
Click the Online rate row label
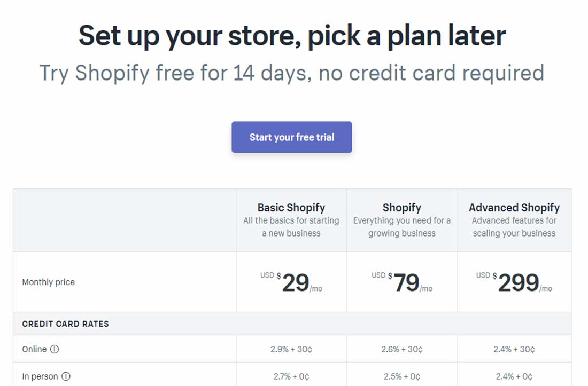point(34,349)
